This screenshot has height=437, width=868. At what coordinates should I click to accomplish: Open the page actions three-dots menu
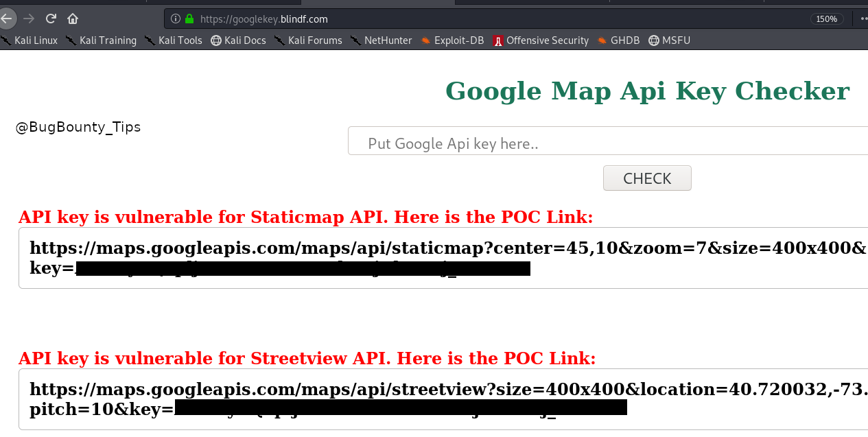click(863, 19)
